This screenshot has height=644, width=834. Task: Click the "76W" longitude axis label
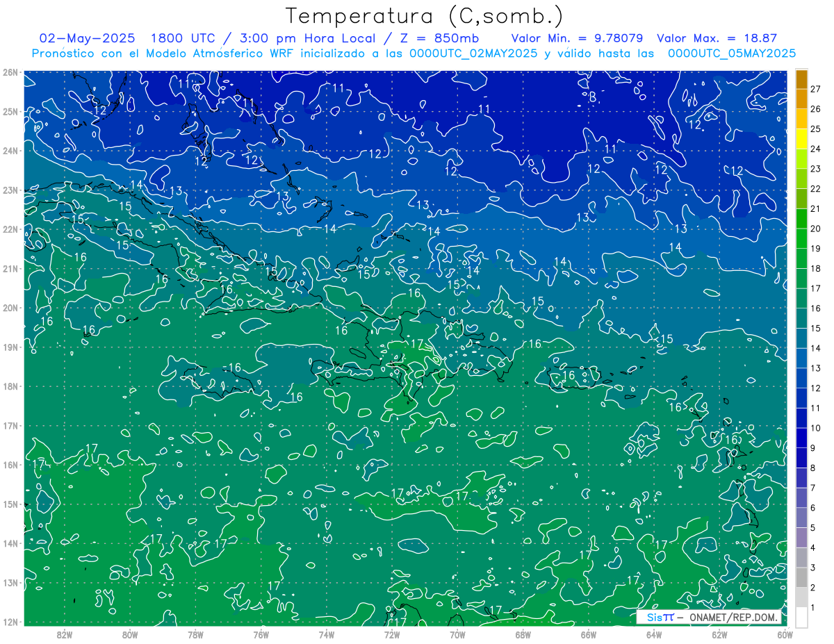(261, 634)
